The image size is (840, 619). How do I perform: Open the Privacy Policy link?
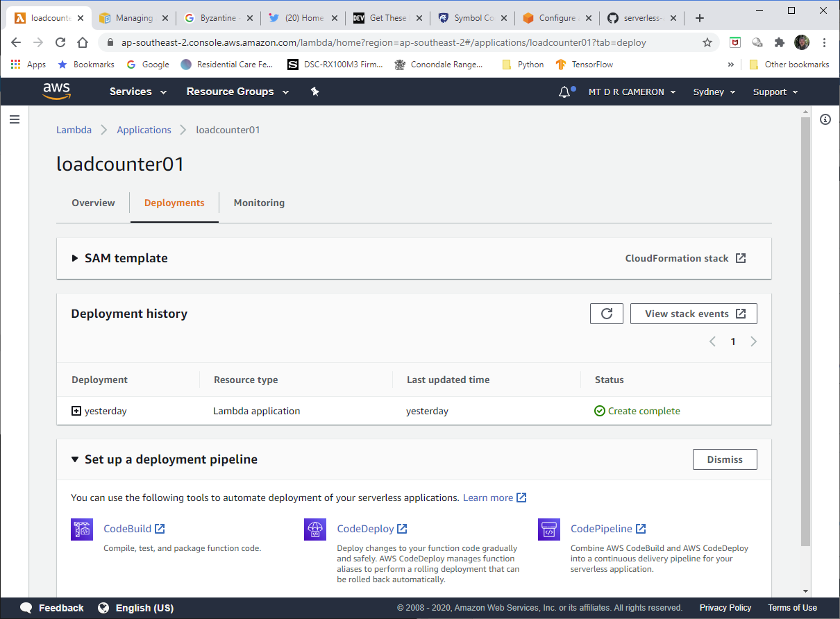tap(725, 608)
